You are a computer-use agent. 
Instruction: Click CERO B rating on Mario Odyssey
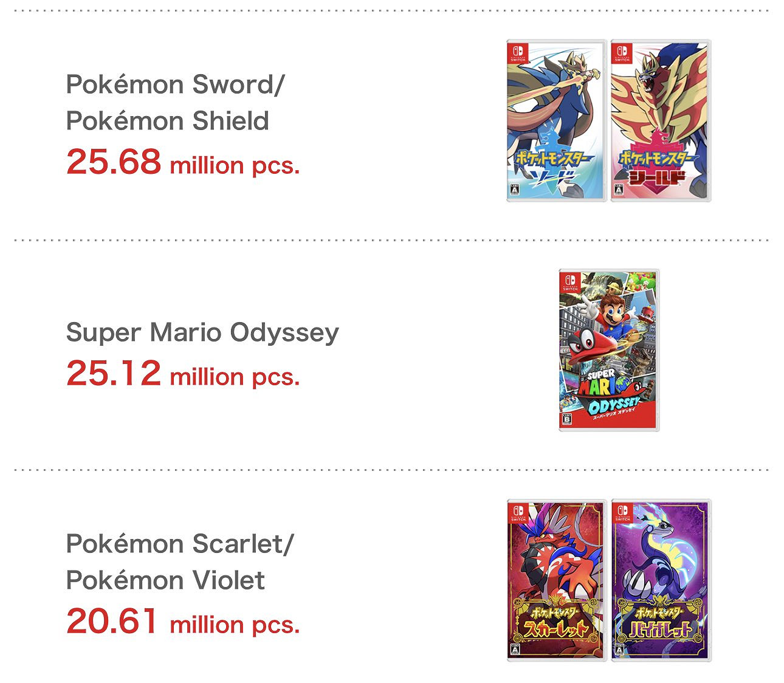click(567, 420)
